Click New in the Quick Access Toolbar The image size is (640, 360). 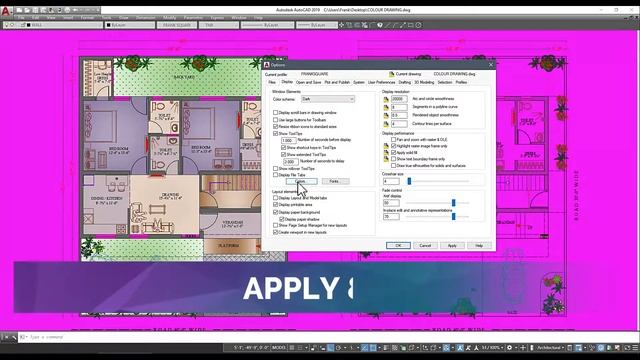pyautogui.click(x=19, y=10)
